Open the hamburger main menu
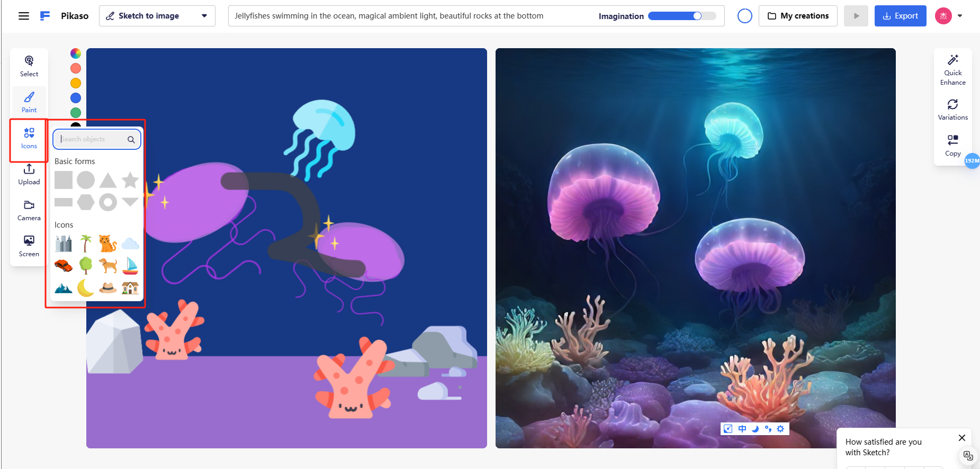Viewport: 980px width, 469px height. (x=24, y=16)
